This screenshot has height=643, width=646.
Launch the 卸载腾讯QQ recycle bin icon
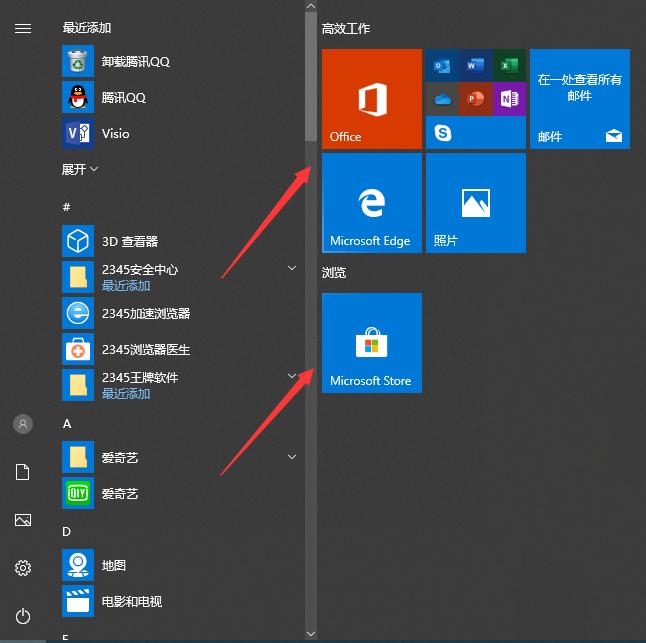78,61
